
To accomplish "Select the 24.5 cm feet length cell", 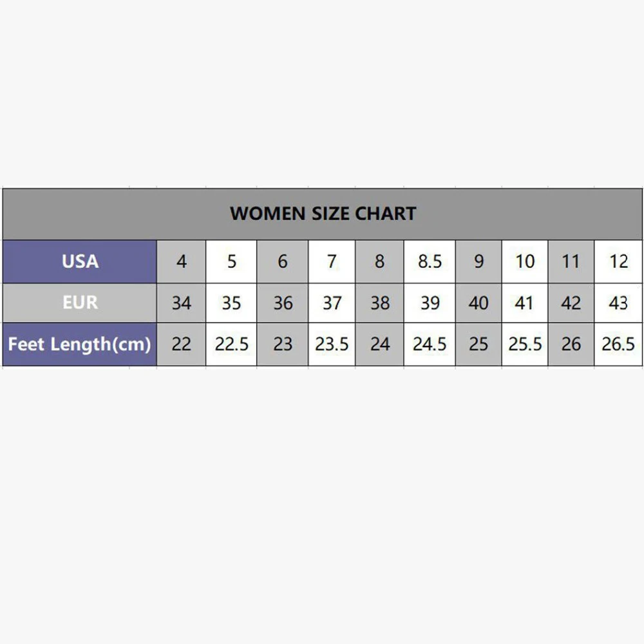I will (430, 344).
